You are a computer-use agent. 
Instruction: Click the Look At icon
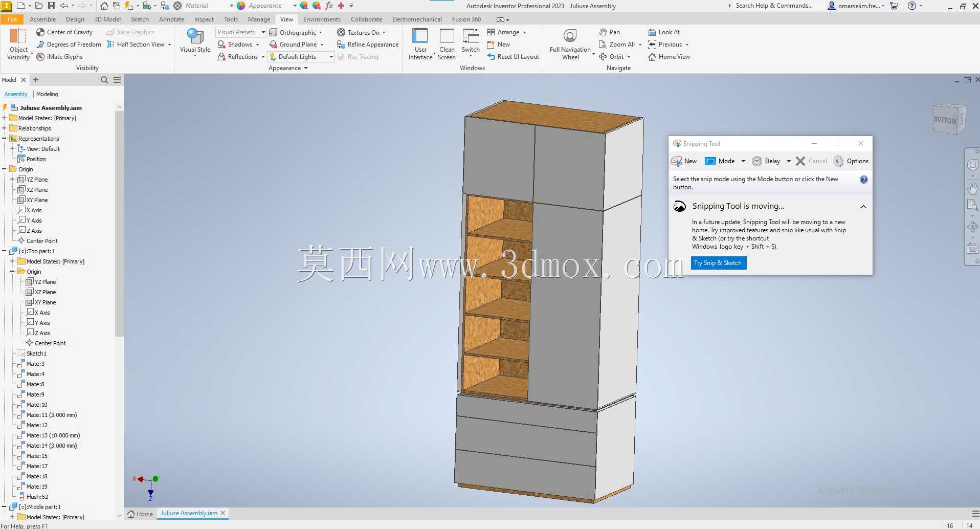tap(652, 32)
